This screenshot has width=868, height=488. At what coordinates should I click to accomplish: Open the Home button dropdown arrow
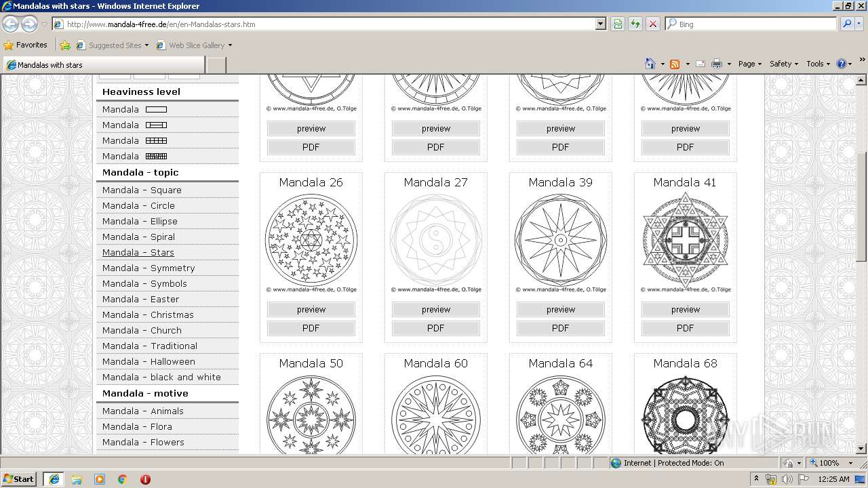tap(662, 64)
